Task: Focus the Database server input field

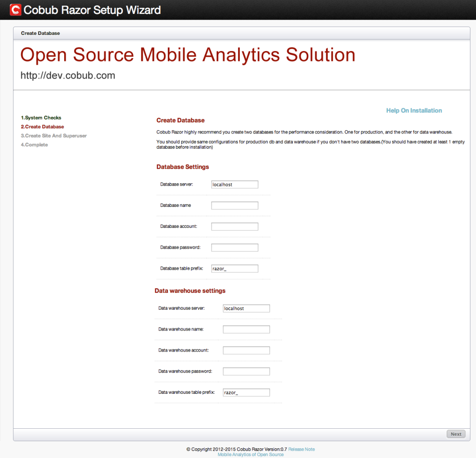Action: click(x=235, y=184)
